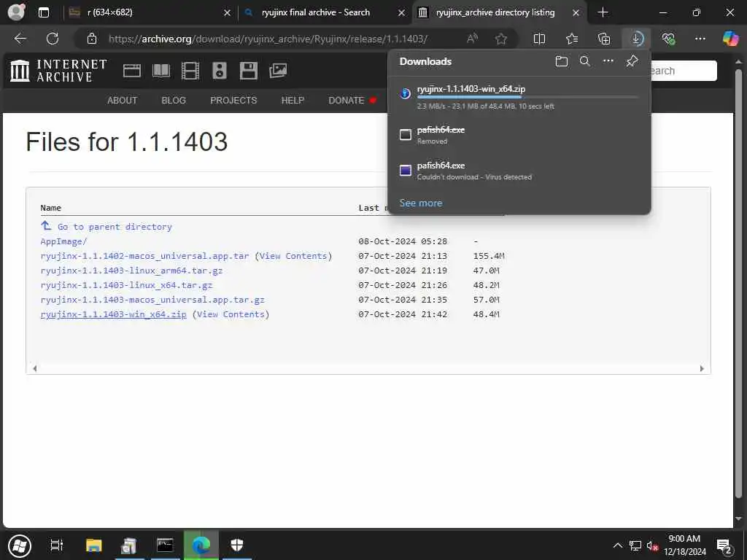Click the download progress bar
The image size is (747, 560).
(x=527, y=97)
